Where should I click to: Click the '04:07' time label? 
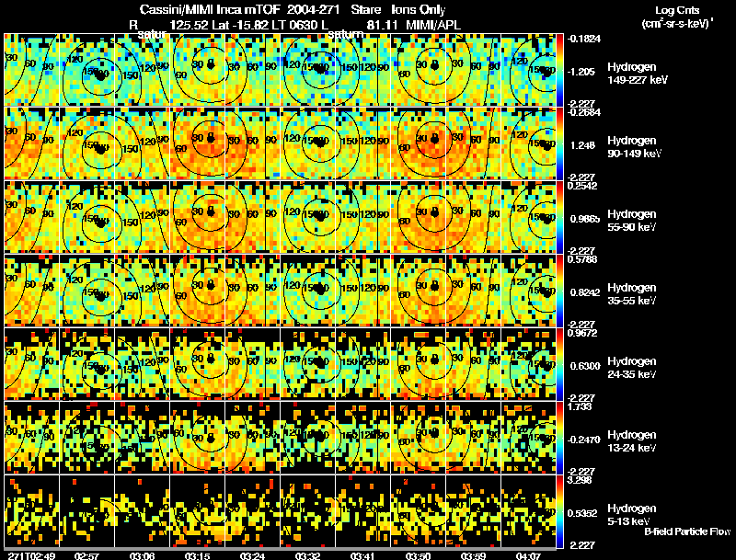pos(528,555)
